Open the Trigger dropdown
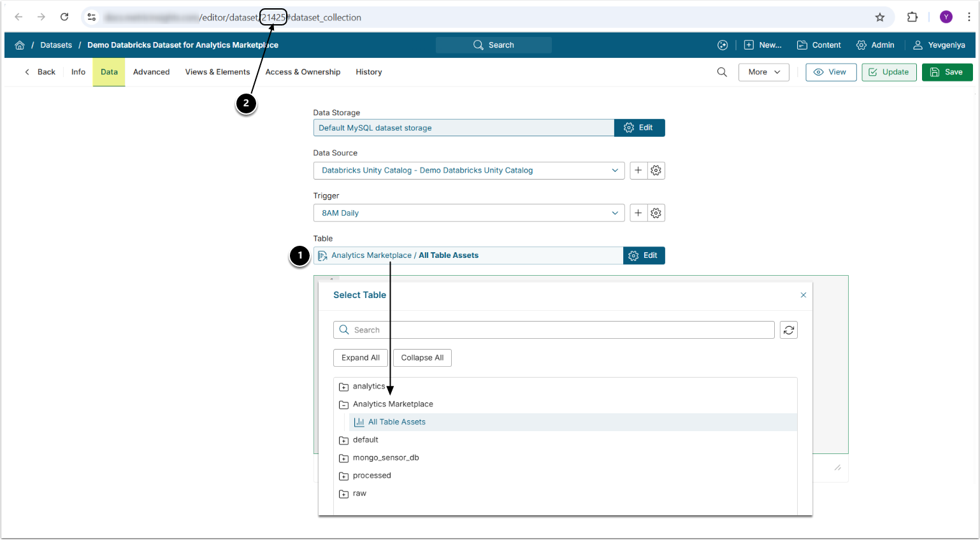Image resolution: width=980 pixels, height=540 pixels. coord(469,213)
